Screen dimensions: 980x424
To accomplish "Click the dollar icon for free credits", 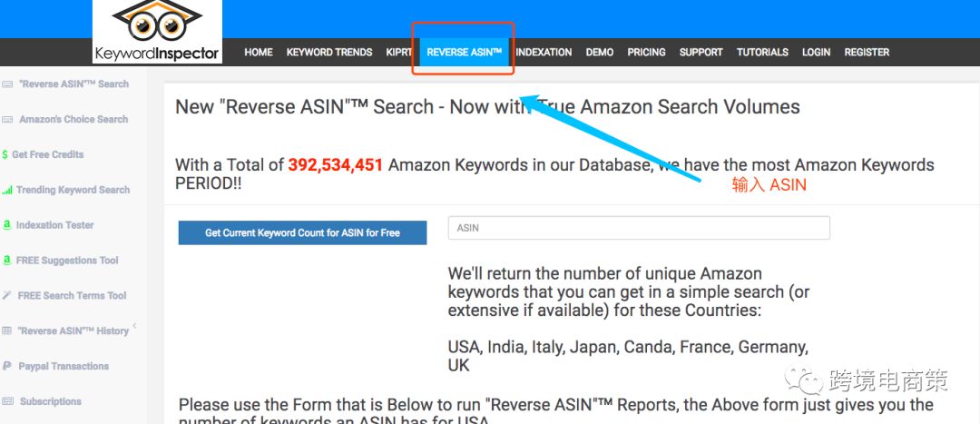I will 5,155.
